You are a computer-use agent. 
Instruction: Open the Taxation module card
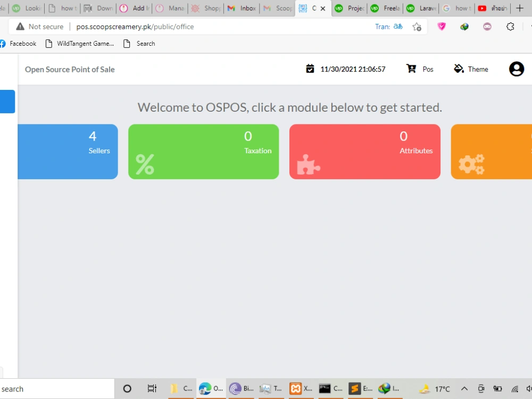[x=204, y=151]
